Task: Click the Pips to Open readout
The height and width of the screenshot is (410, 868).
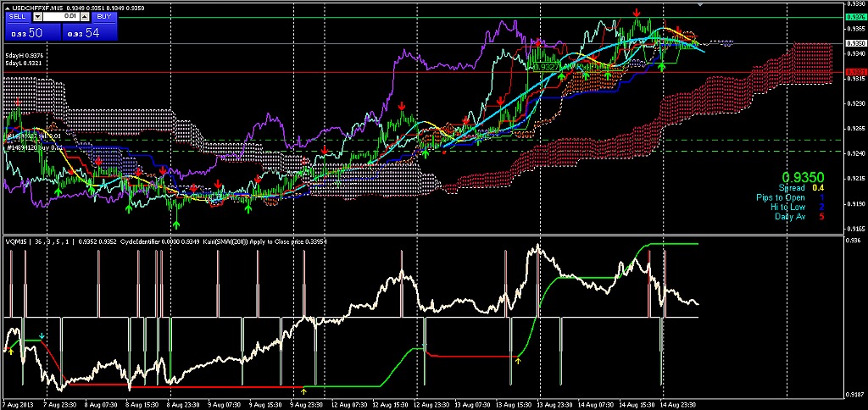Action: (x=791, y=197)
